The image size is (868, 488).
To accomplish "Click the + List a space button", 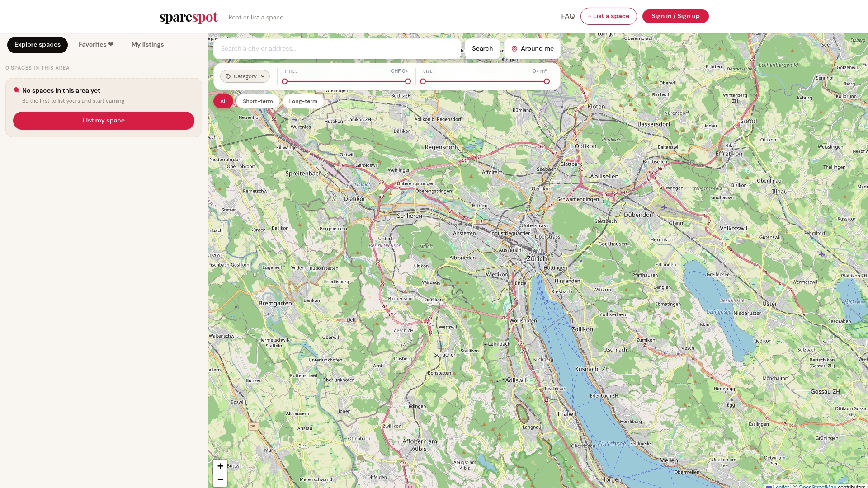I will (x=609, y=16).
